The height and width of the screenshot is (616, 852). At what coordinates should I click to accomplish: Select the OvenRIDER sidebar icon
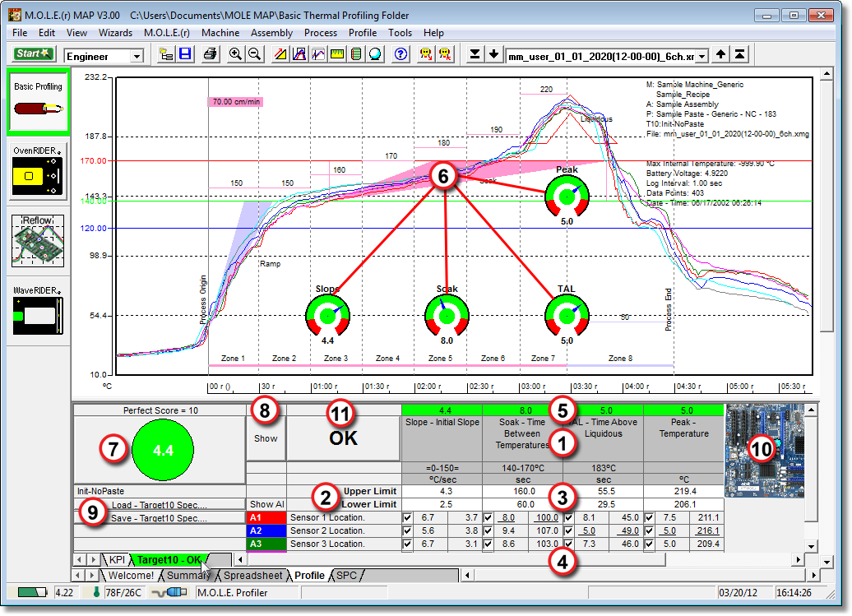point(38,172)
